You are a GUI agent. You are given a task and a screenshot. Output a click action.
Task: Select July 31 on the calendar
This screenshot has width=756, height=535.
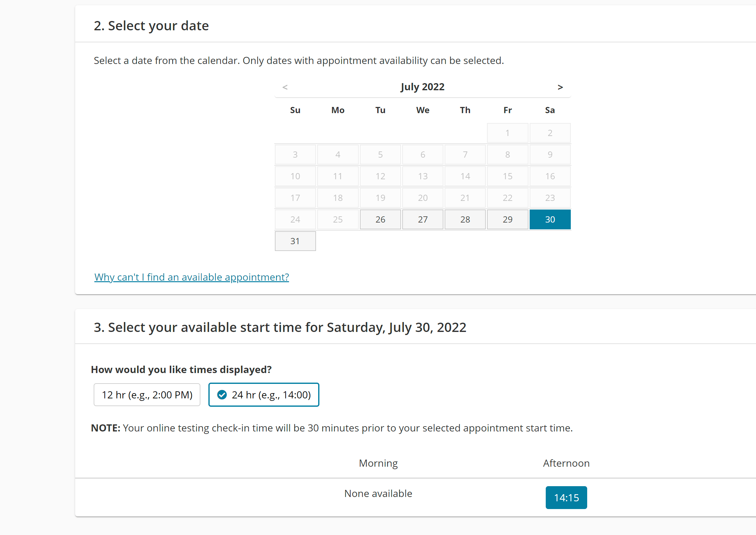coord(295,241)
